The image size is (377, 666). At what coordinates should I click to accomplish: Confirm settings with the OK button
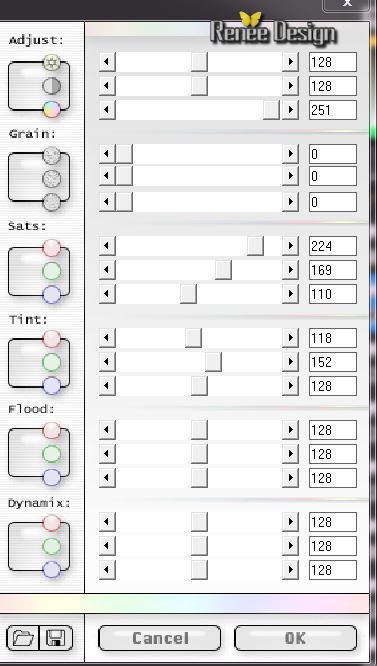click(x=295, y=638)
